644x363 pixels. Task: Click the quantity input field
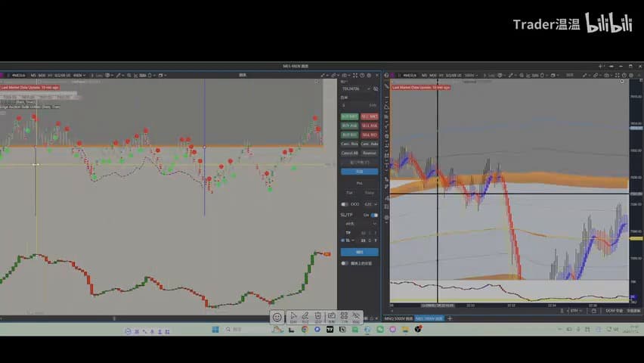[x=359, y=106]
